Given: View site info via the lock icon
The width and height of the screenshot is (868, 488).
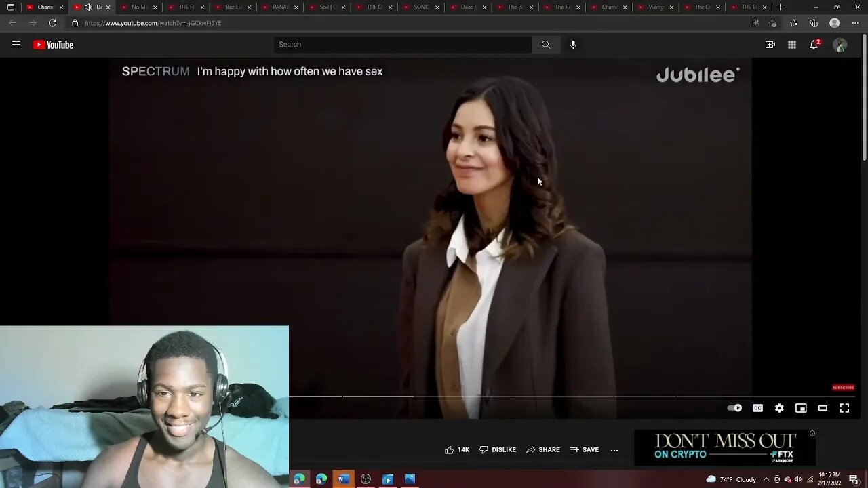Looking at the screenshot, I should (x=75, y=23).
